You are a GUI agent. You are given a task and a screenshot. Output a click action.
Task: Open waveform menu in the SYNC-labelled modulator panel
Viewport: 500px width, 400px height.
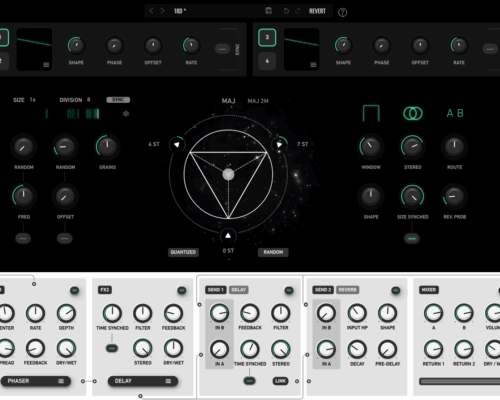[46, 65]
